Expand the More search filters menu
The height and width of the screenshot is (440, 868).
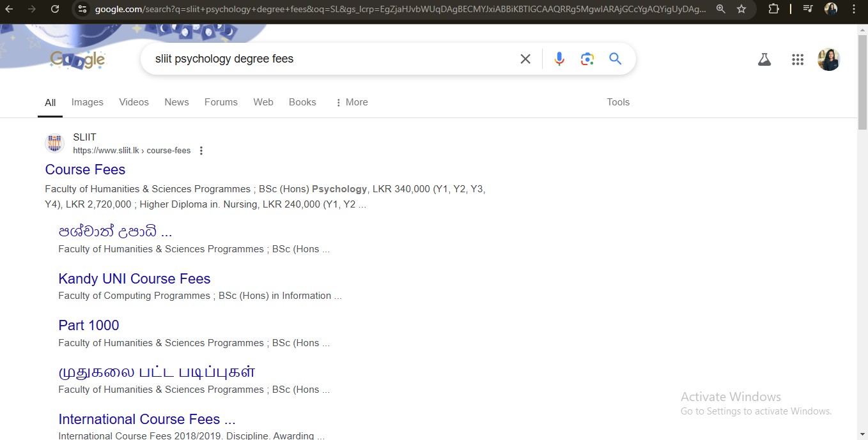(352, 102)
